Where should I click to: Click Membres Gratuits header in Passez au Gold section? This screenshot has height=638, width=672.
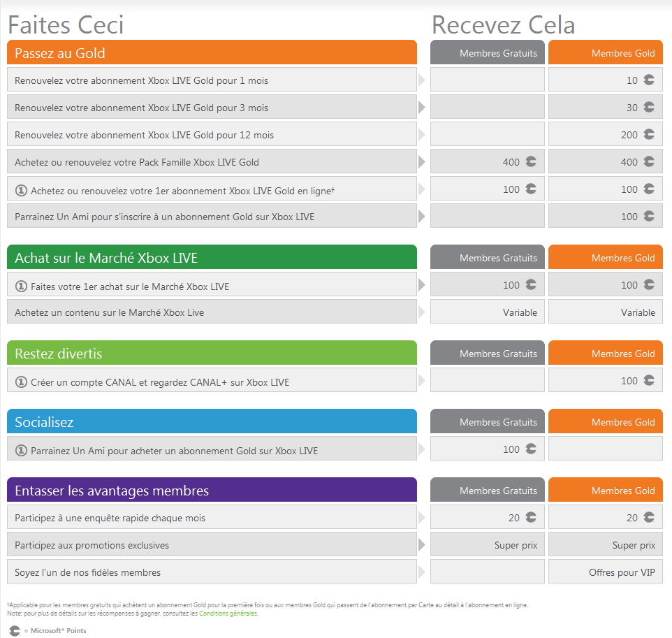488,52
